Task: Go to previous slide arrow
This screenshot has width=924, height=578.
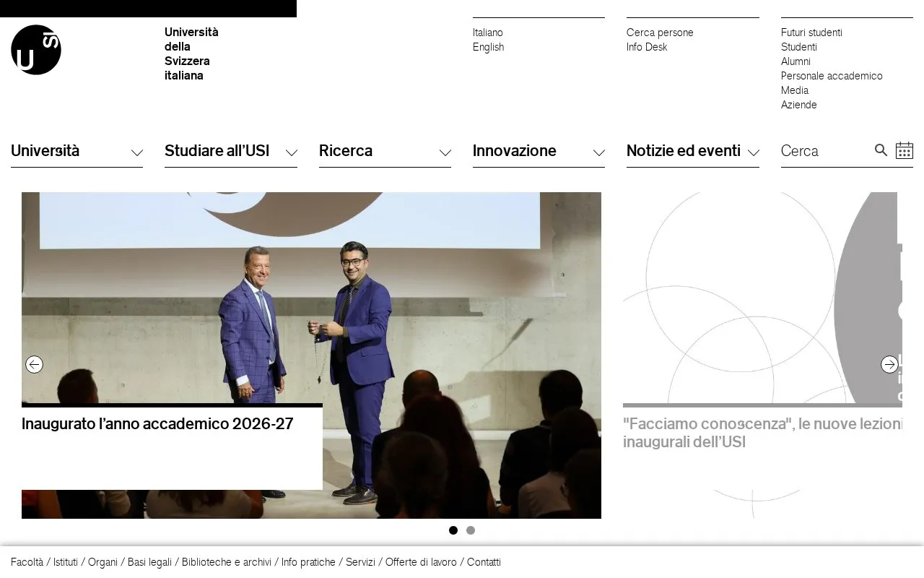Action: click(34, 365)
